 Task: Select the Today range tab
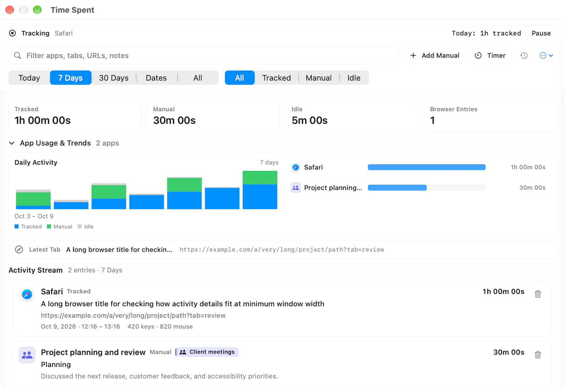(x=29, y=78)
